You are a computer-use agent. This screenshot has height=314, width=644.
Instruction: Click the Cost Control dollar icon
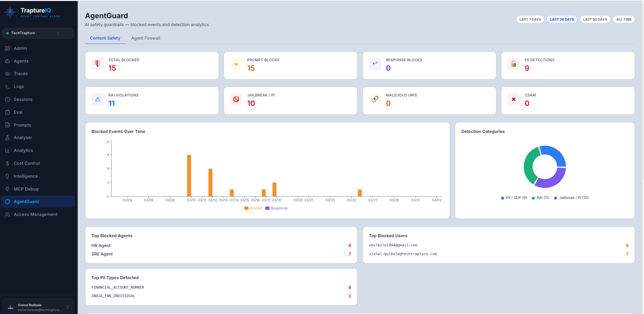(7, 163)
